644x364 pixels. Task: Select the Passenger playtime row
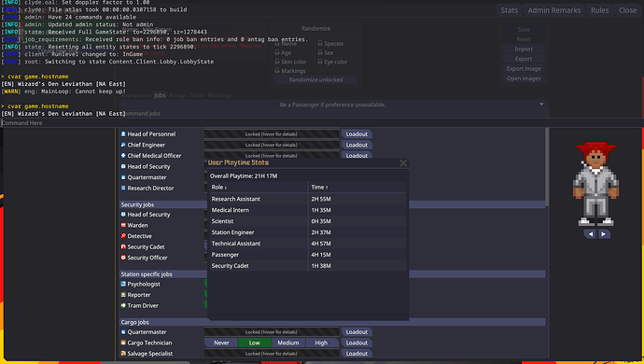tap(308, 254)
